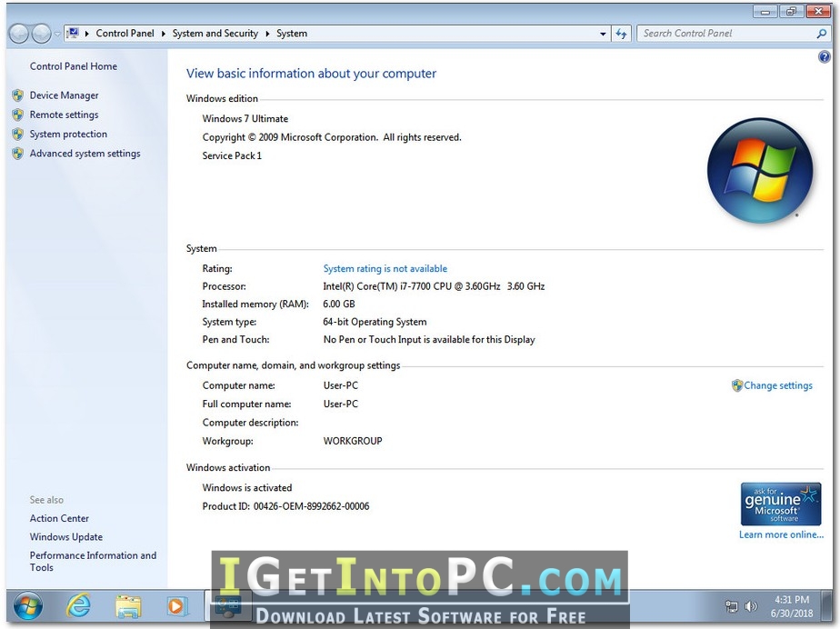
Task: Click the Device Manager shield icon
Action: click(x=17, y=95)
